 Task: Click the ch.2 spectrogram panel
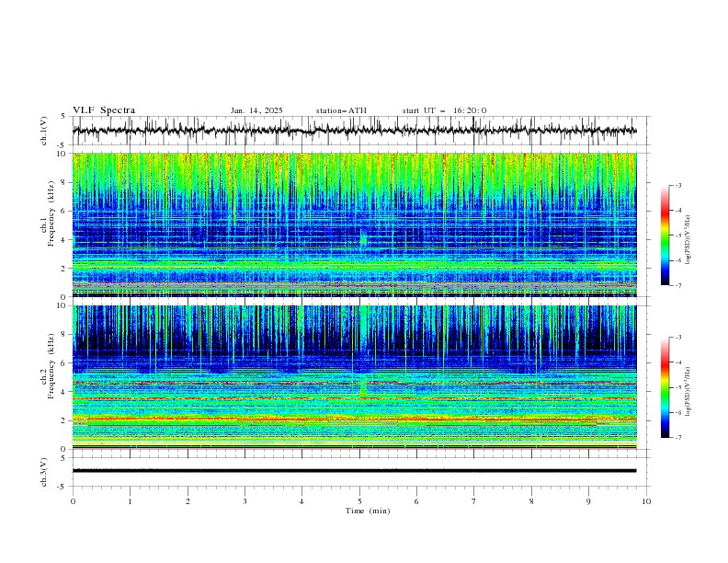point(354,377)
